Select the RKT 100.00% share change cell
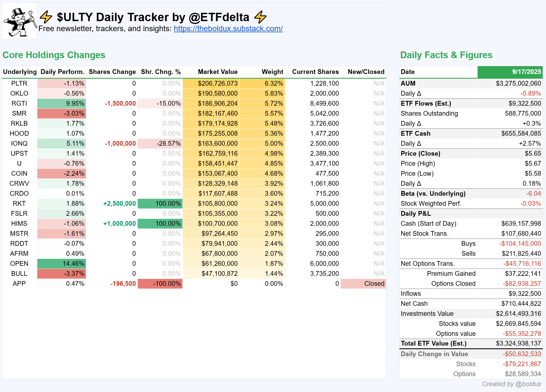Screen dimensions: 546x392 tap(160, 204)
